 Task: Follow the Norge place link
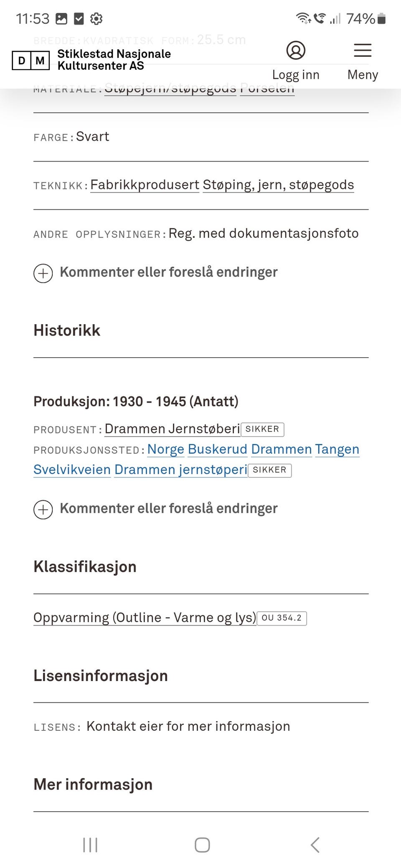(x=165, y=449)
